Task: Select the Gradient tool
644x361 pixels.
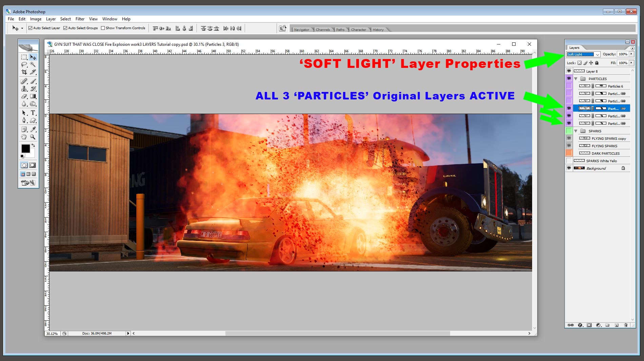Action: point(33,96)
